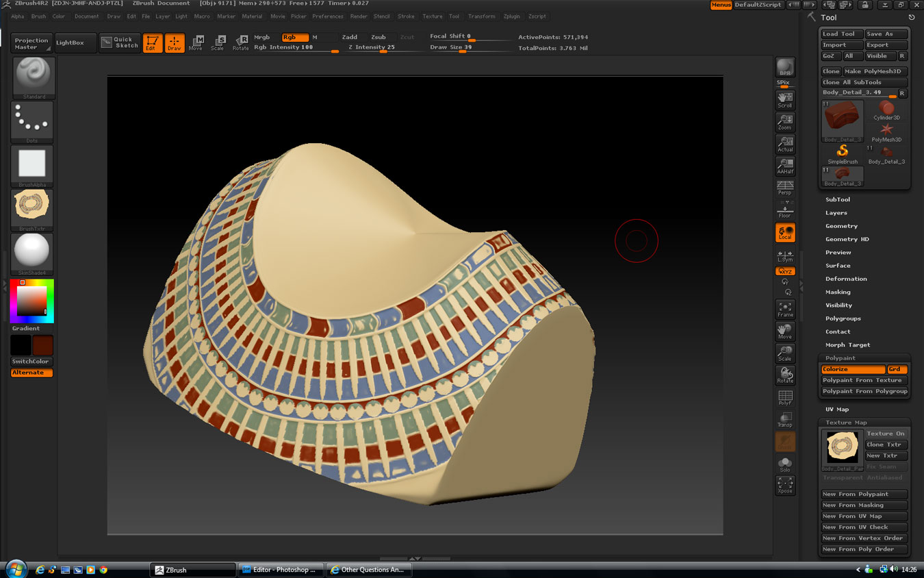Click the Frame mesh icon
The height and width of the screenshot is (578, 924).
click(x=785, y=310)
